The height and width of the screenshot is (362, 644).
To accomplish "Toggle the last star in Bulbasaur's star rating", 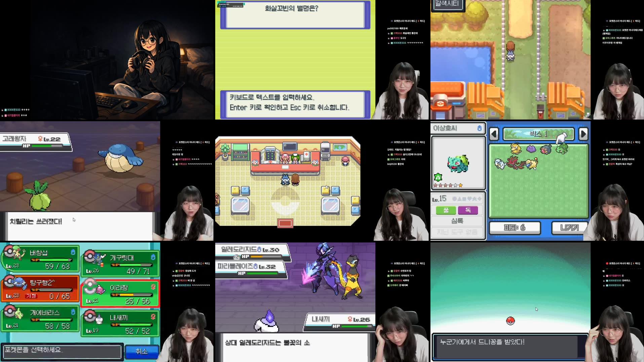I will [460, 185].
